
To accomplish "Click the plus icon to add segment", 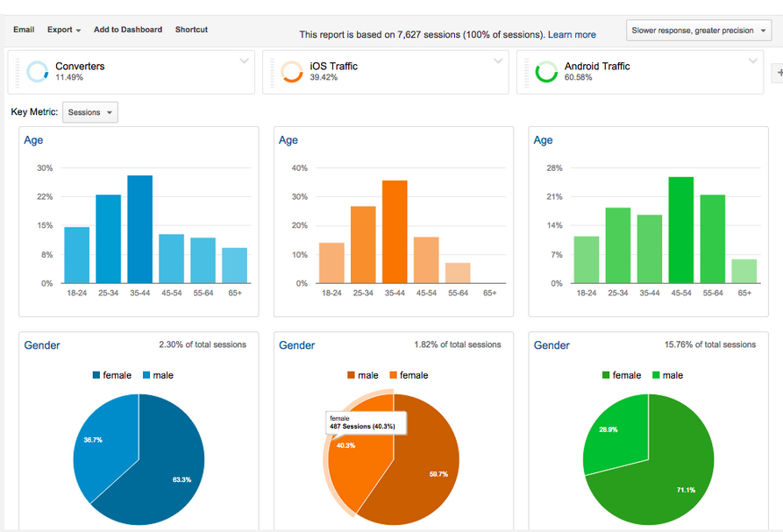I will pos(779,73).
